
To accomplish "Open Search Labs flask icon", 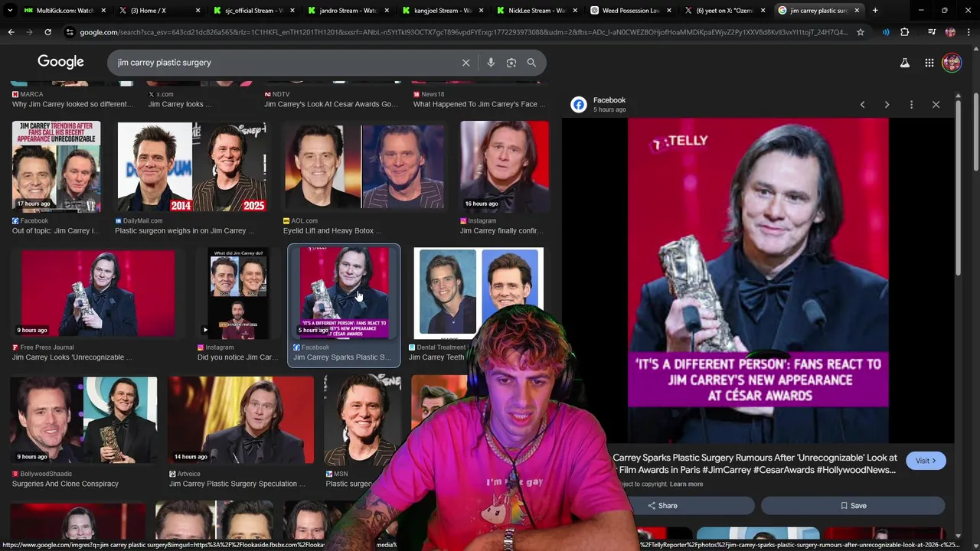I will [x=905, y=63].
